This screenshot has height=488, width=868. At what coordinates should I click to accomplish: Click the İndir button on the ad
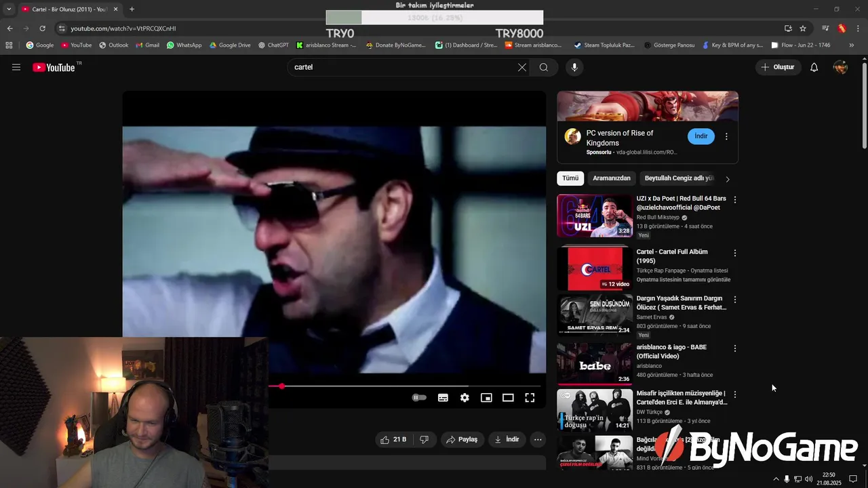(701, 136)
